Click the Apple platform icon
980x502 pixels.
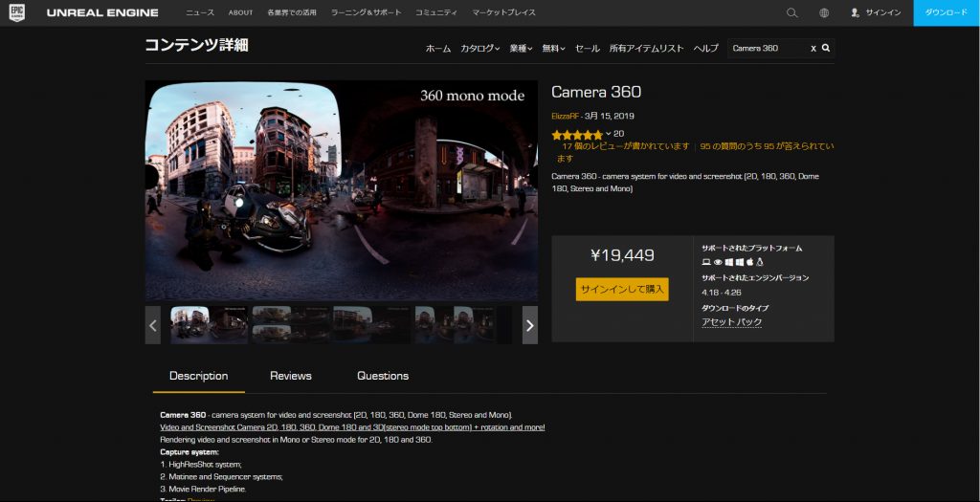tap(750, 262)
